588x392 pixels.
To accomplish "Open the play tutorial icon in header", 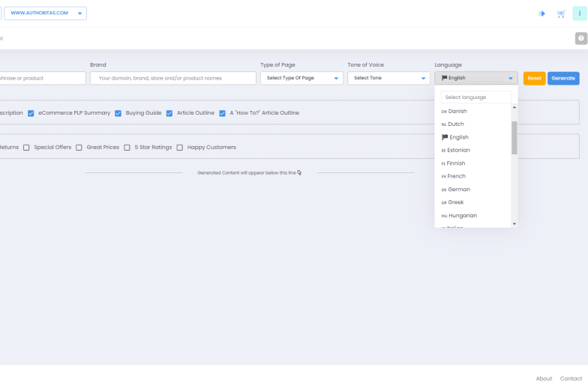I will coord(541,13).
